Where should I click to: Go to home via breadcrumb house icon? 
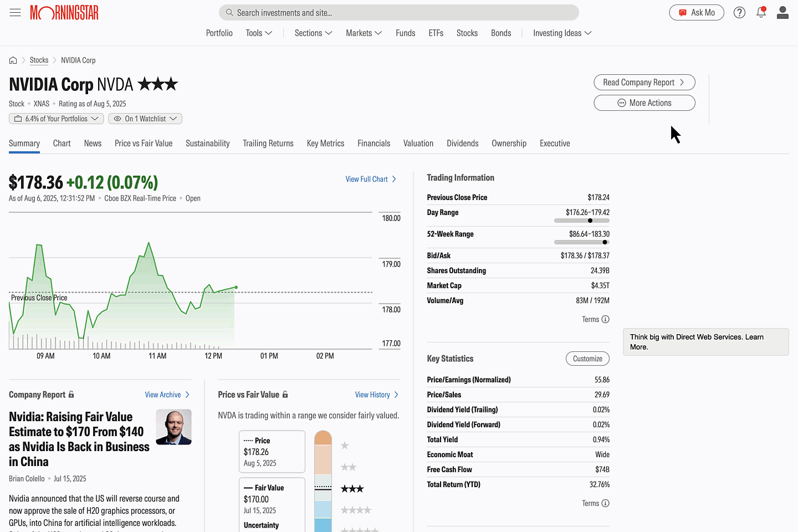tap(13, 60)
